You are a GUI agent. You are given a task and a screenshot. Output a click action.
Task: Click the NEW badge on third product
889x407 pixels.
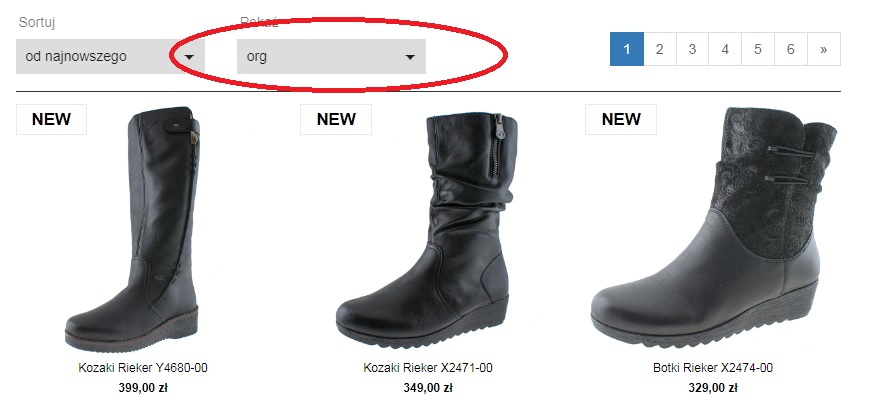pyautogui.click(x=621, y=120)
